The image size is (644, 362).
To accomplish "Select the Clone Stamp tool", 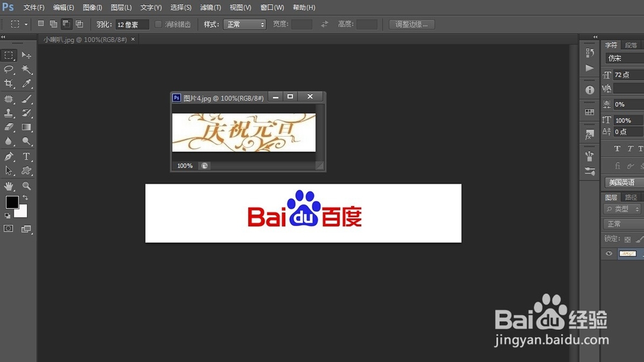I will point(8,113).
